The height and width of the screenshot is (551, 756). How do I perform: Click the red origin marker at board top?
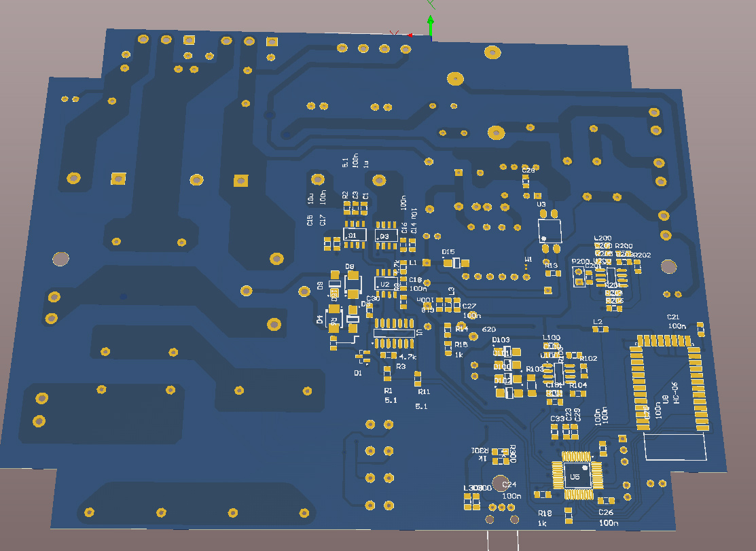point(410,35)
